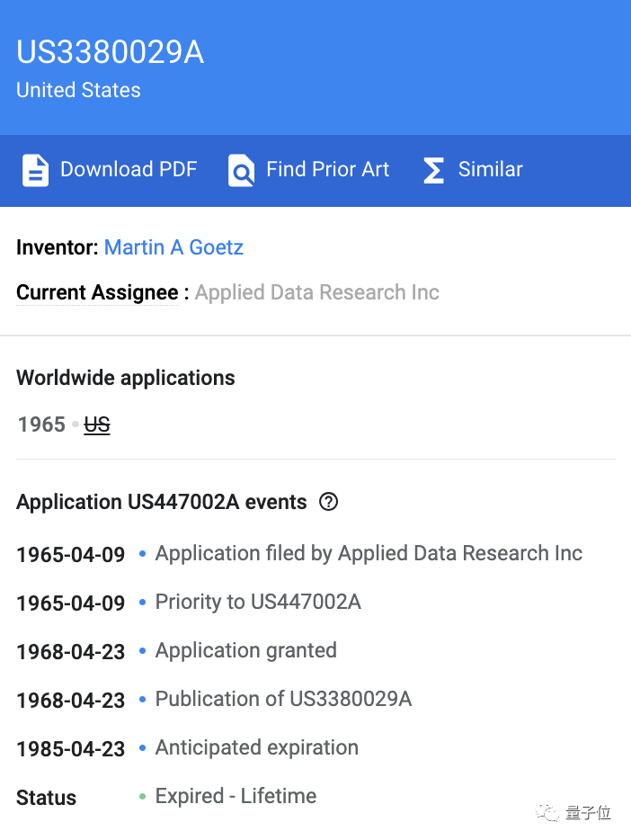Click the Current Assignee dotted label
This screenshot has height=840, width=631.
point(97,292)
